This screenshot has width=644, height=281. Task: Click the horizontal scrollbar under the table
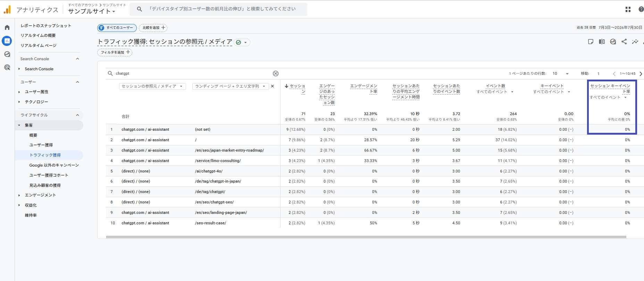tap(366, 237)
